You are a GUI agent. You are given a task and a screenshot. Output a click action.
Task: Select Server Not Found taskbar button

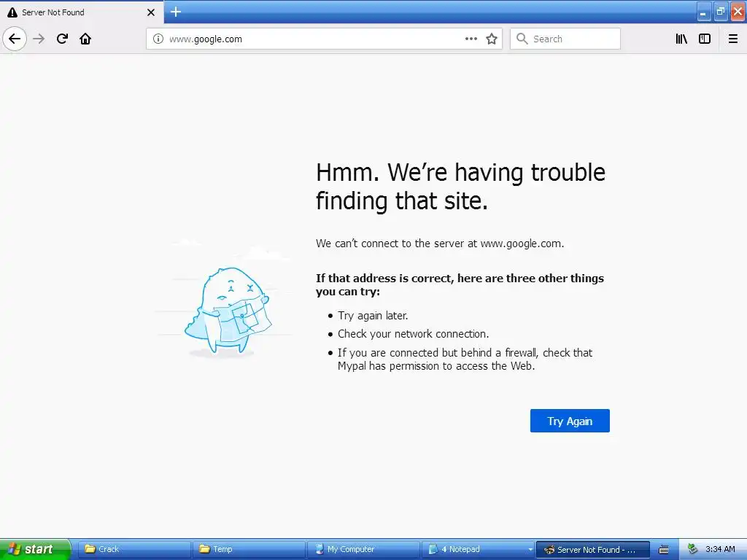point(592,550)
